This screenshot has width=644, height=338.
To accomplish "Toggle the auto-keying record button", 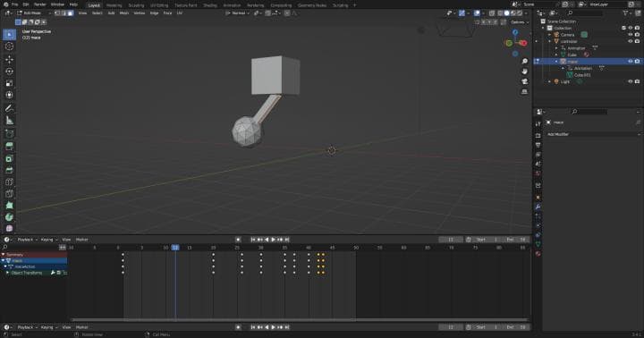I will point(238,240).
